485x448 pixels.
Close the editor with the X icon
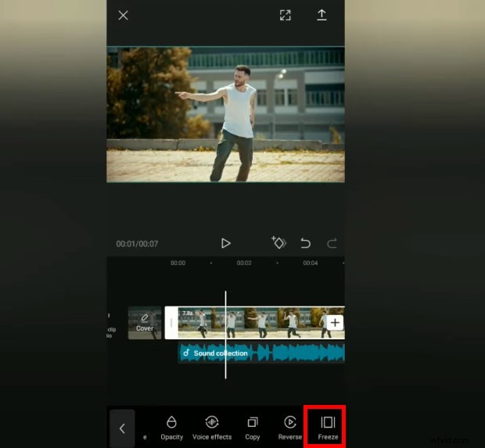coord(123,16)
